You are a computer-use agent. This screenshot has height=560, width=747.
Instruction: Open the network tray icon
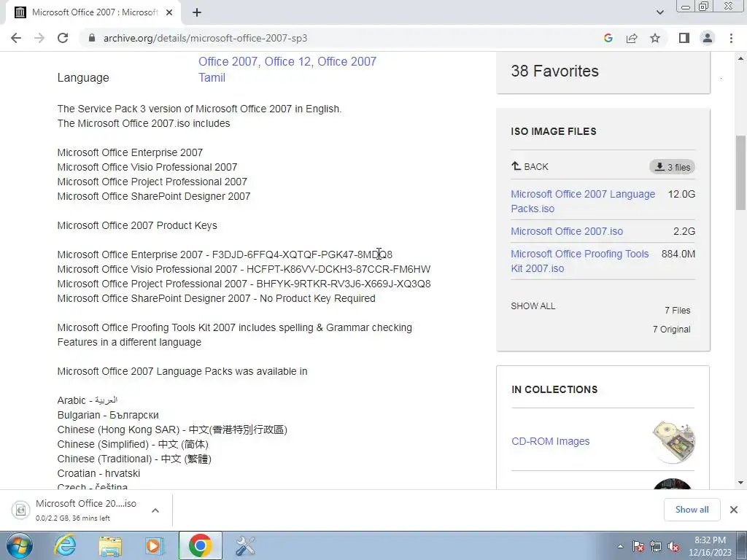pyautogui.click(x=656, y=546)
